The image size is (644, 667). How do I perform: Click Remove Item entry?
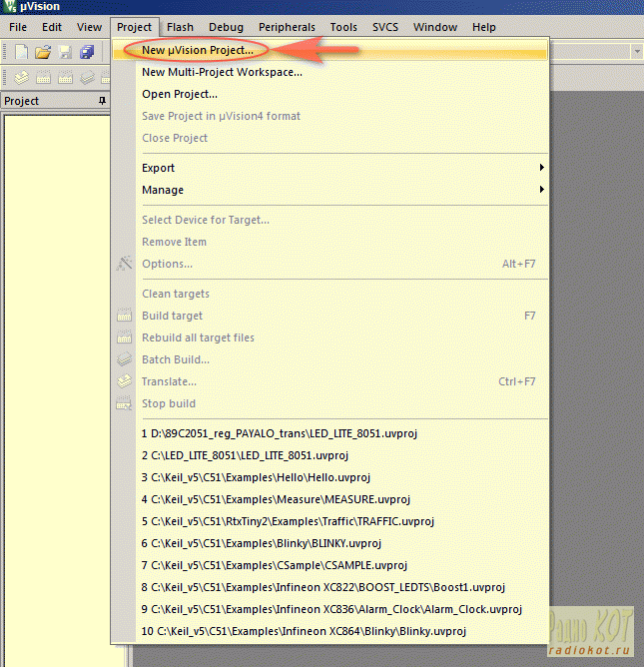pos(329,242)
